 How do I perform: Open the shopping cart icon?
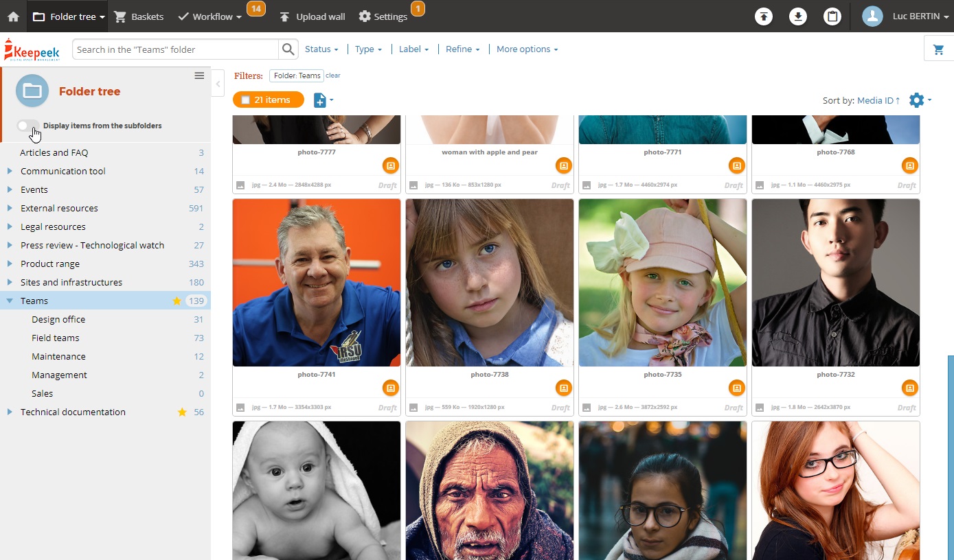[938, 49]
